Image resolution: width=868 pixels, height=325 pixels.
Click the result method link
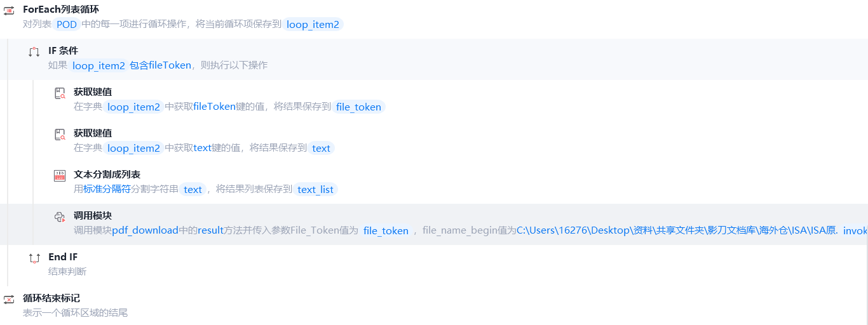[210, 230]
